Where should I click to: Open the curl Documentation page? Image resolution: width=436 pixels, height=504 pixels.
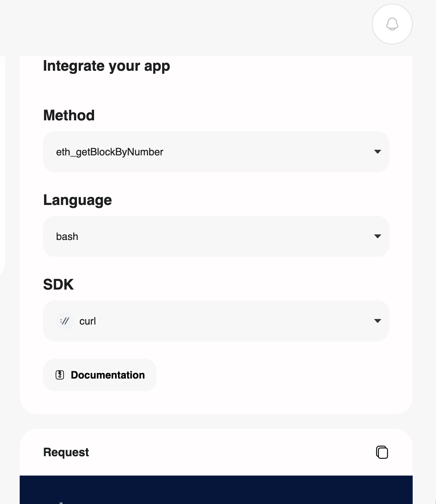tap(100, 375)
